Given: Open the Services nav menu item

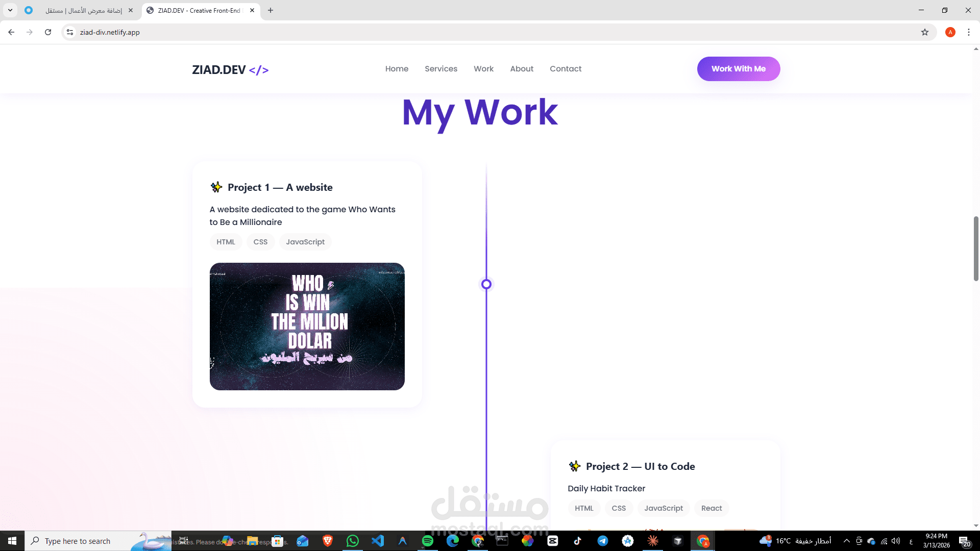Looking at the screenshot, I should (x=441, y=69).
